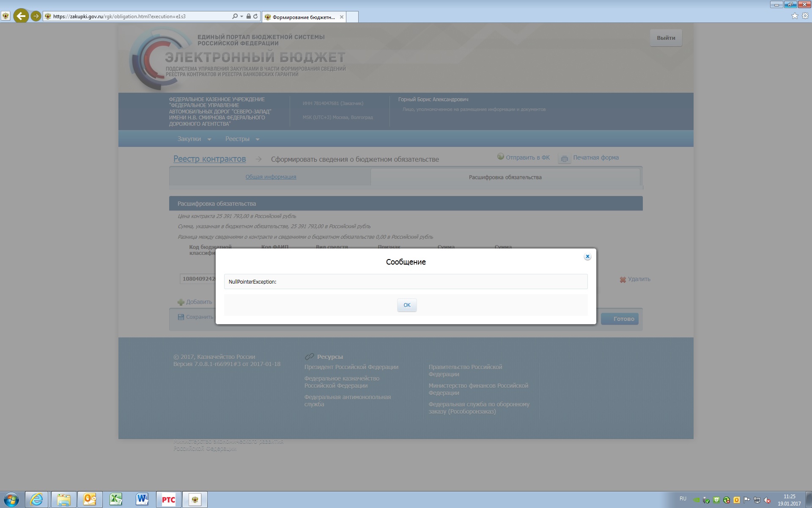Click the browser back arrow button
Screen dimensions: 812x508
click(x=21, y=16)
